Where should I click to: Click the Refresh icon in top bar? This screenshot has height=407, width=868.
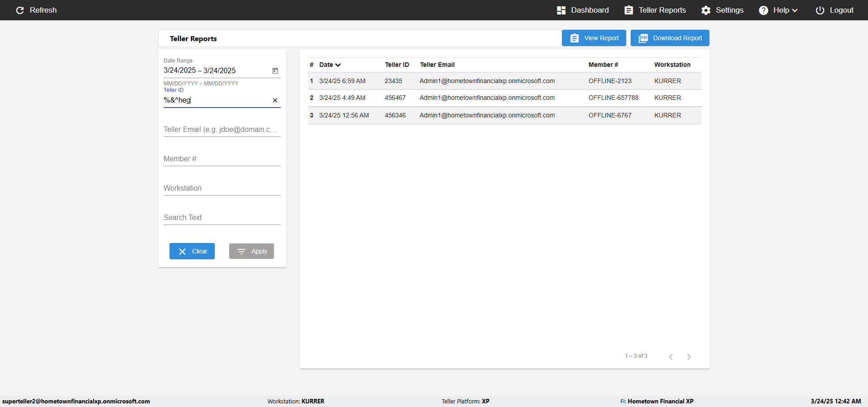(x=20, y=10)
